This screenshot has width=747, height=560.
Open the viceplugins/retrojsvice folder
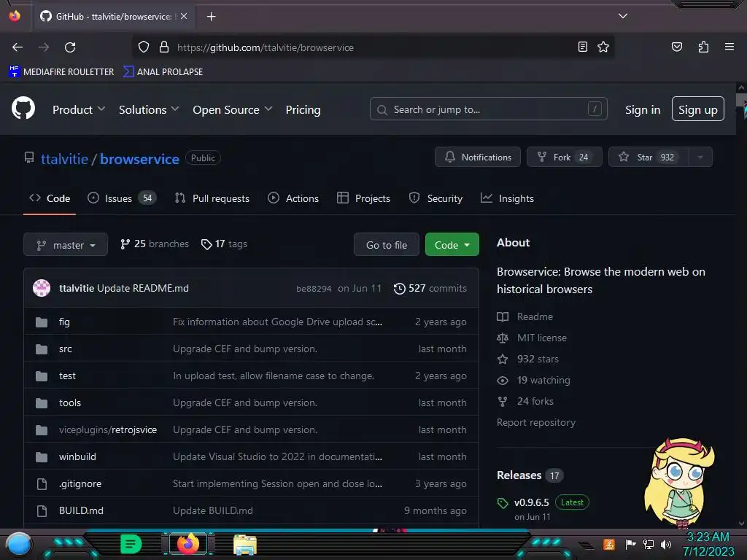click(x=108, y=430)
